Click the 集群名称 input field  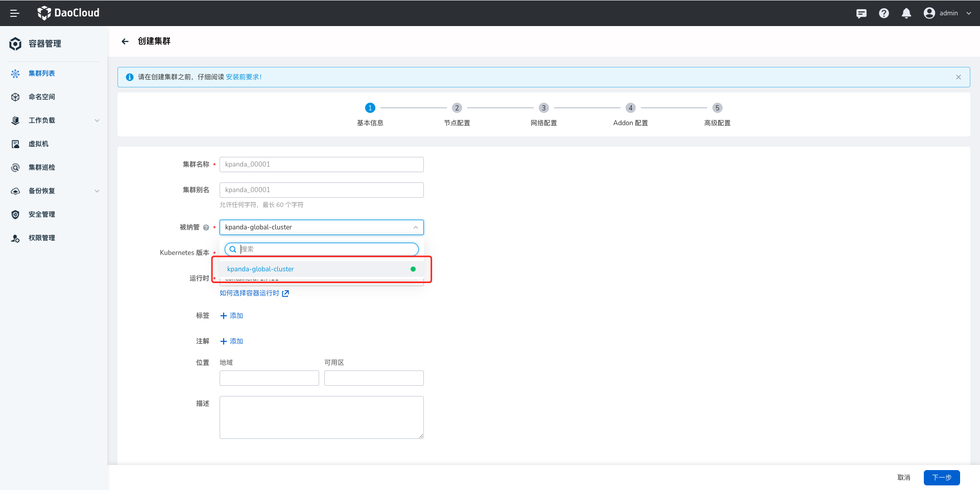[x=321, y=165]
